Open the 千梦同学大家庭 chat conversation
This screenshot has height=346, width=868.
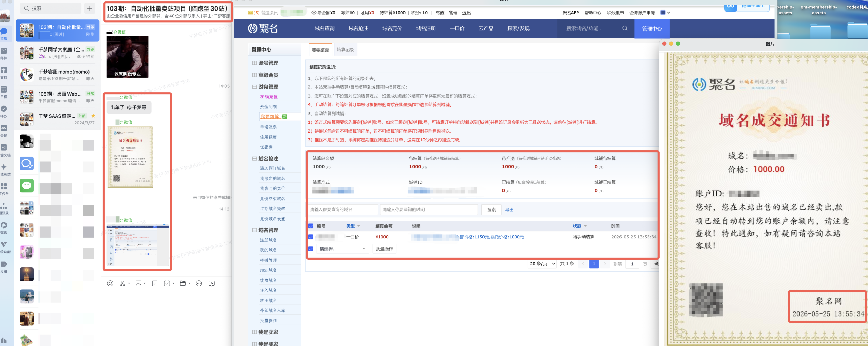click(x=57, y=53)
